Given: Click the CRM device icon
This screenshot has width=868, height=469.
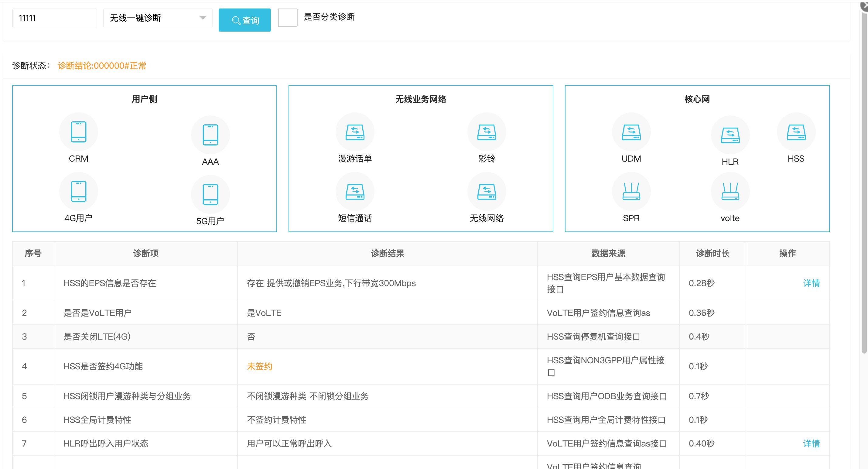Looking at the screenshot, I should point(79,132).
